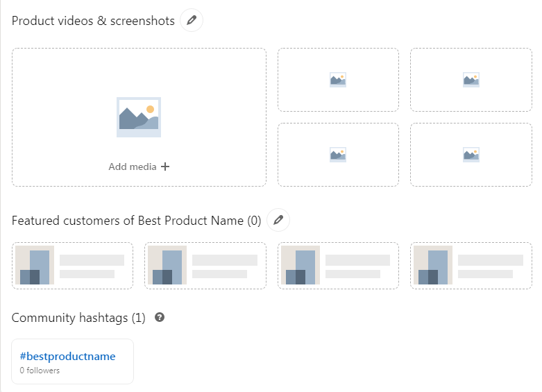Click the Add media label
Image resolution: width=542 pixels, height=392 pixels.
tap(132, 167)
